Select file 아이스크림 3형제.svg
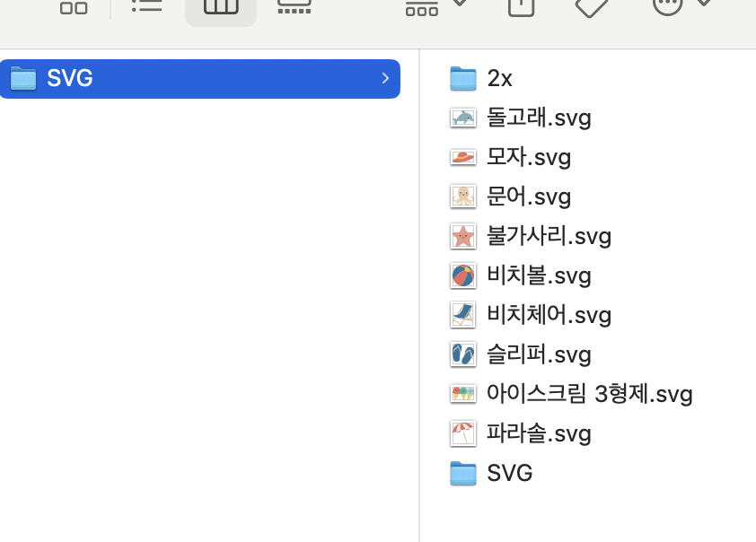This screenshot has width=756, height=542. point(589,394)
